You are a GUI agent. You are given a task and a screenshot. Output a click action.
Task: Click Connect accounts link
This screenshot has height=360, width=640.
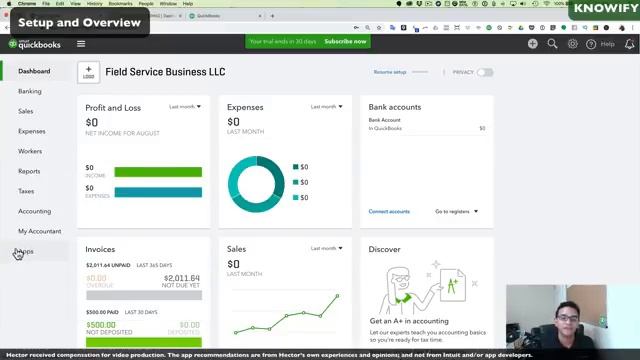coord(389,211)
